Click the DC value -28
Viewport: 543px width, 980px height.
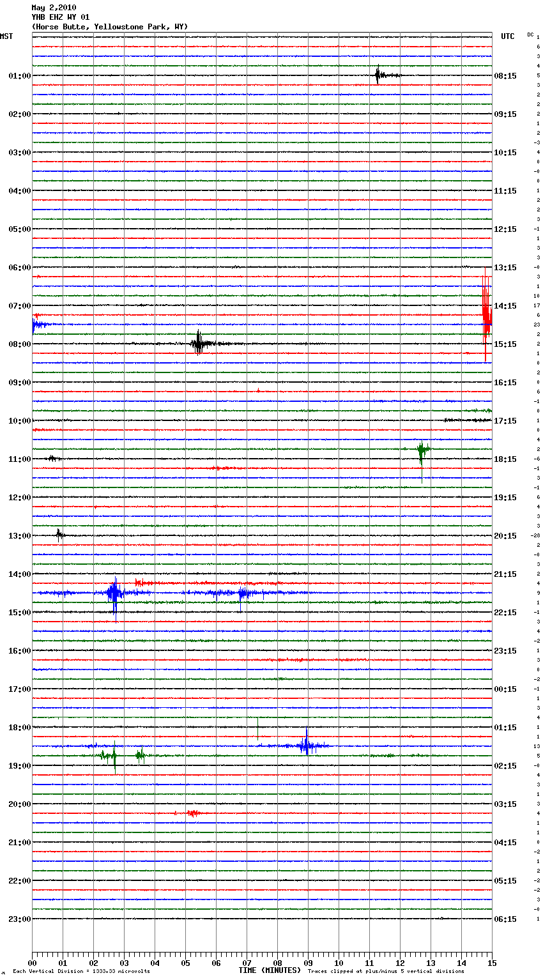(536, 536)
